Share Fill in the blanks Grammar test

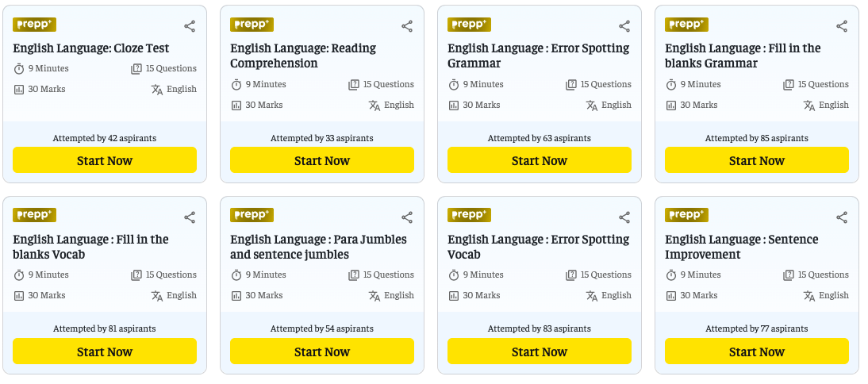pos(842,26)
